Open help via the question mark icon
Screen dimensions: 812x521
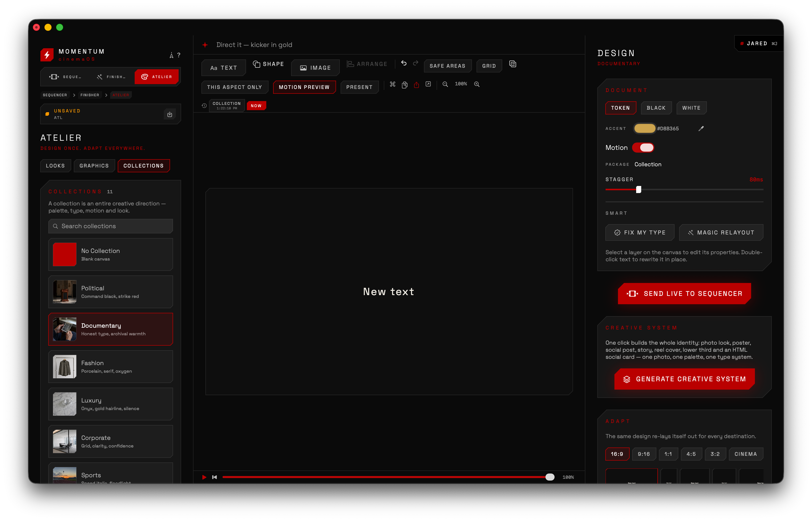click(x=179, y=55)
